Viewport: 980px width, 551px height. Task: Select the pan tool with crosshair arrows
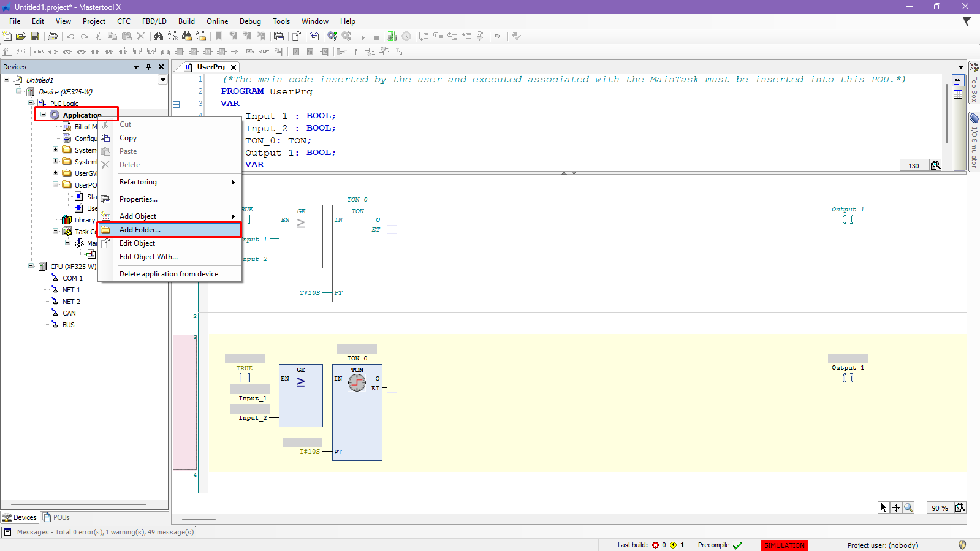pyautogui.click(x=896, y=507)
